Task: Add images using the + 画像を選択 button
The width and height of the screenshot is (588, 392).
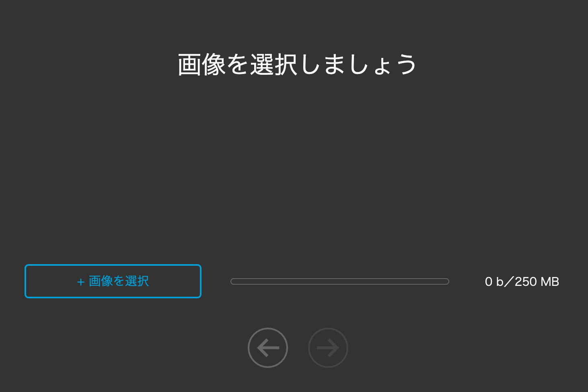Action: click(x=113, y=281)
